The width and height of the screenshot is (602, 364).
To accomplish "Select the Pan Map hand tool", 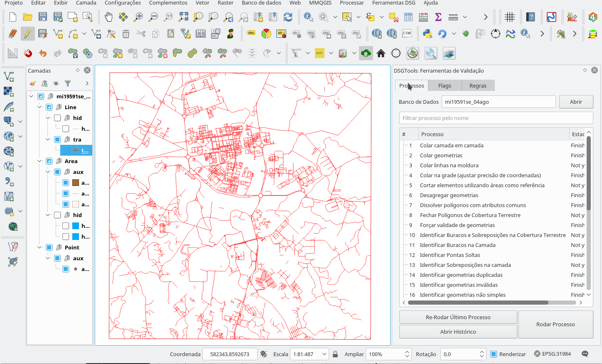I will coord(108,17).
